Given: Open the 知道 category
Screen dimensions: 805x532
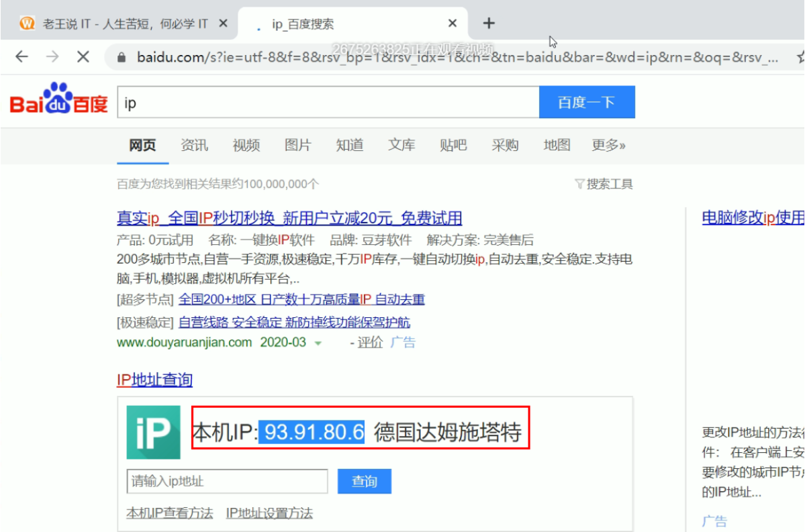Looking at the screenshot, I should click(350, 145).
